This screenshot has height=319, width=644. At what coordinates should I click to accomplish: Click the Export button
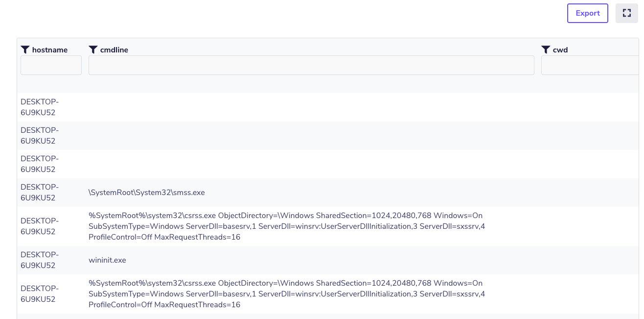tap(588, 13)
